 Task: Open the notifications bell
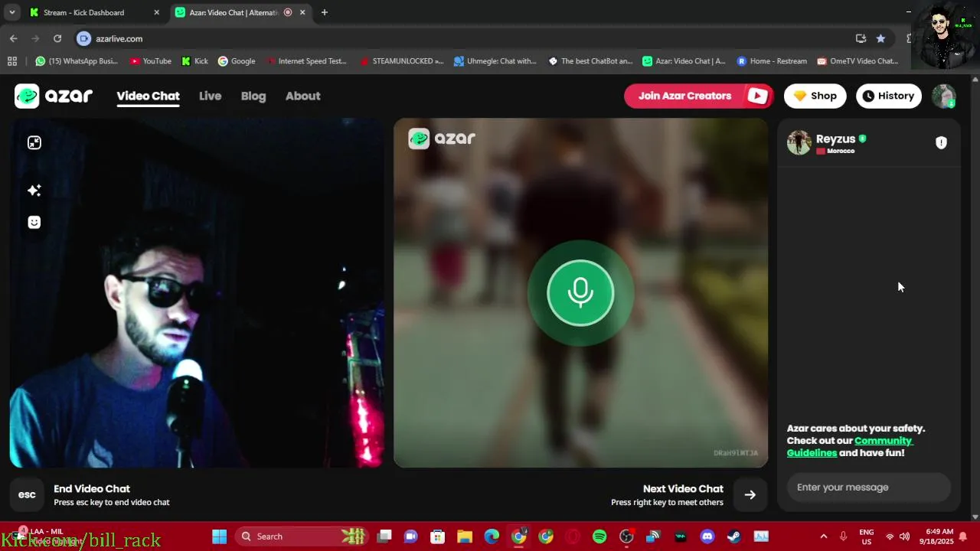(963, 536)
